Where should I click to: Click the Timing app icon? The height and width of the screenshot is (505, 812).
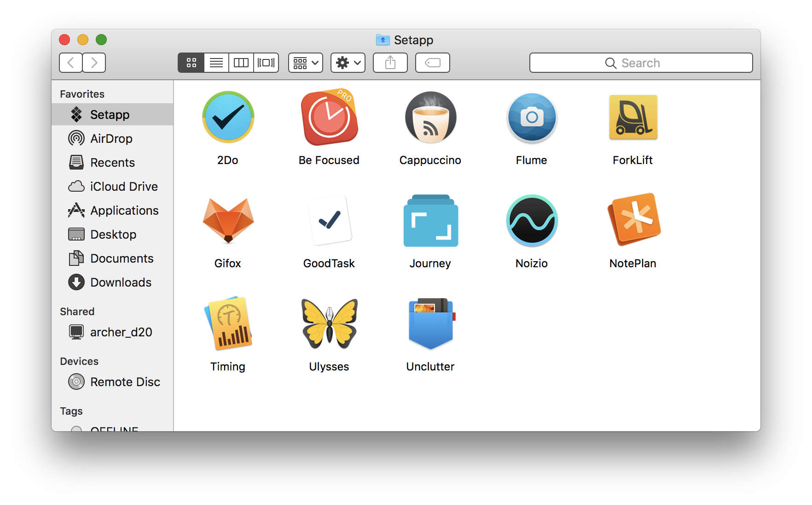228,323
